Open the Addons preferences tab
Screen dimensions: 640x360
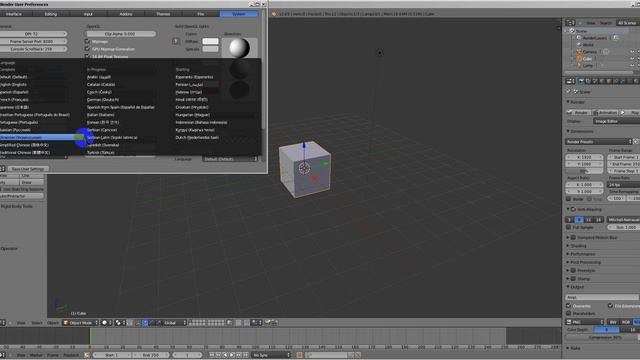tap(126, 14)
